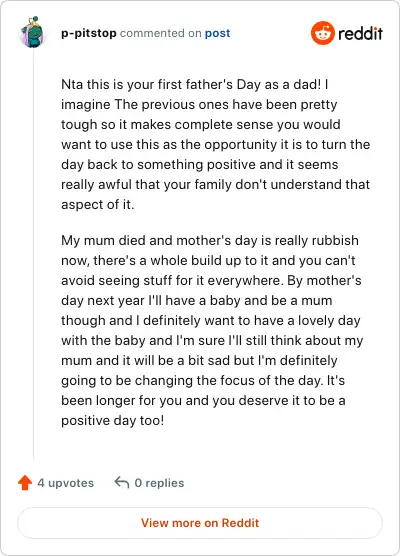Click 'going to be changing the focus' line

click(x=203, y=380)
